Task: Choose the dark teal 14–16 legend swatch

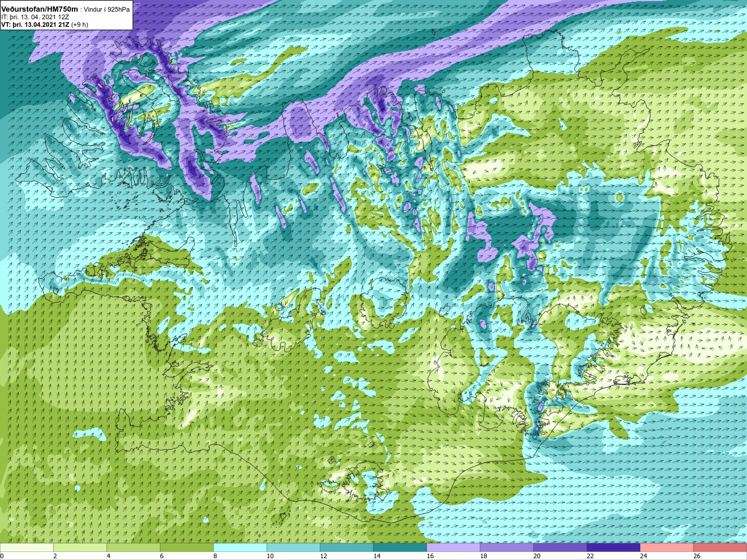Action: click(x=400, y=548)
